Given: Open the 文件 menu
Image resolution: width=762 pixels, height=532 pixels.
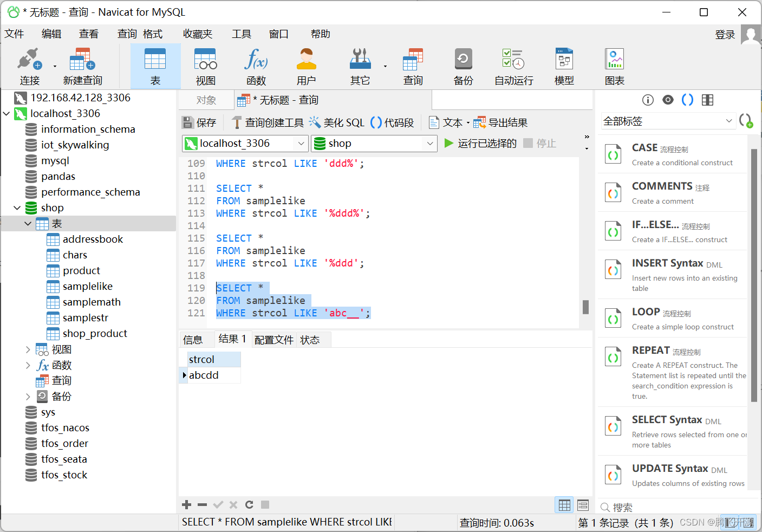Looking at the screenshot, I should coord(15,34).
